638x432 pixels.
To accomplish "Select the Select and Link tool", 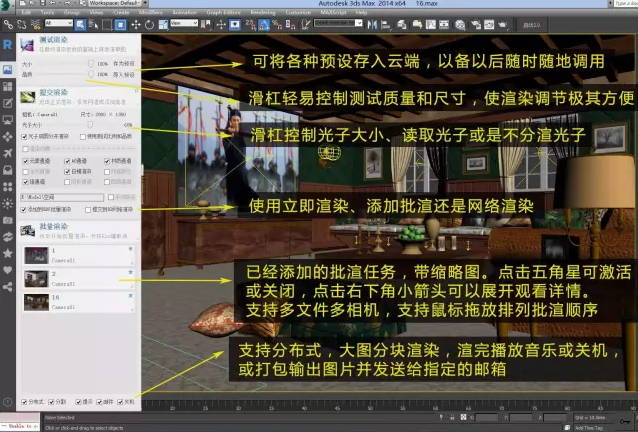I will point(8,25).
